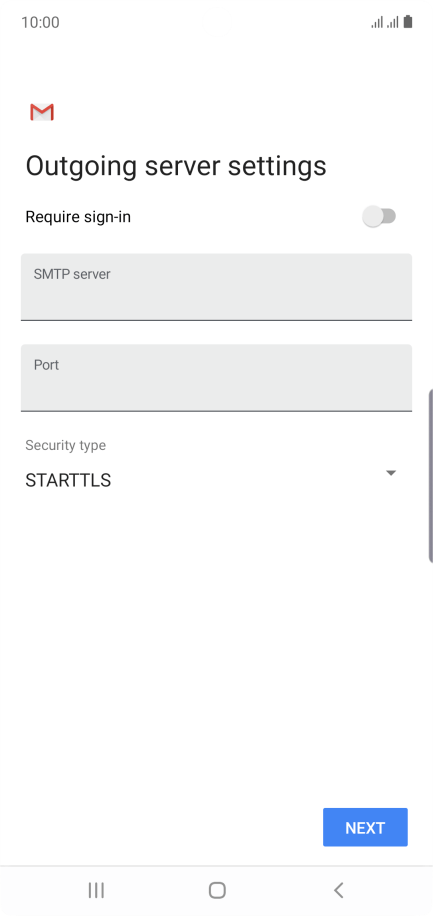This screenshot has height=916, width=433.
Task: Click the scrollbar handle on right edge
Action: pyautogui.click(x=431, y=476)
